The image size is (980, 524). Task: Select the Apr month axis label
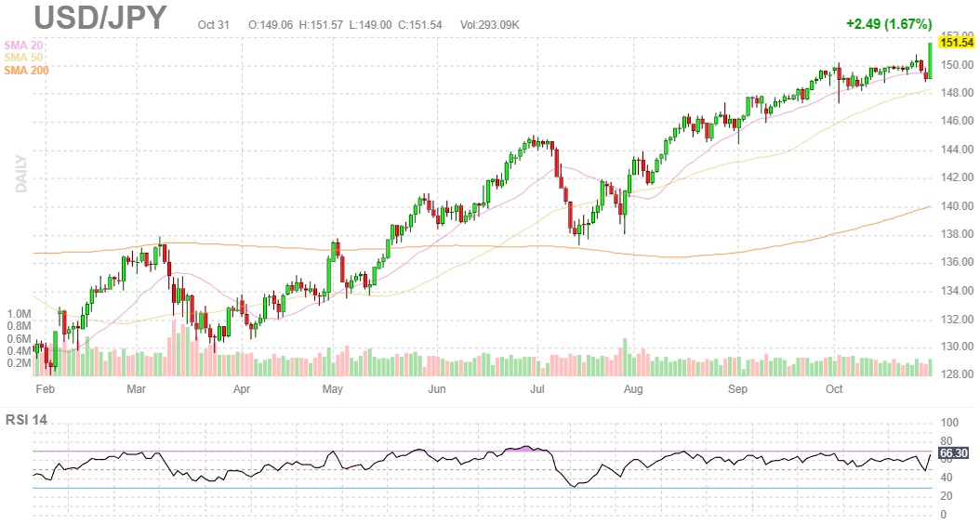pyautogui.click(x=241, y=389)
